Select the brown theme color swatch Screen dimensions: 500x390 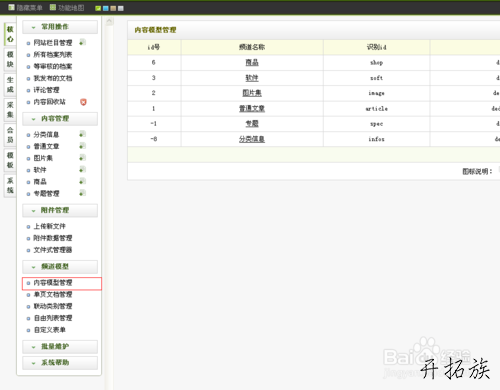pos(113,8)
